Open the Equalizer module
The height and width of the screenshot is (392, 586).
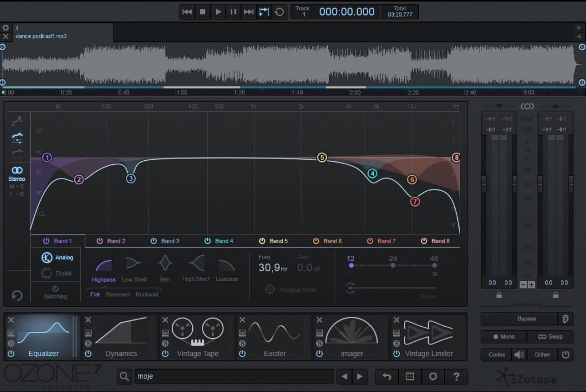(x=44, y=337)
